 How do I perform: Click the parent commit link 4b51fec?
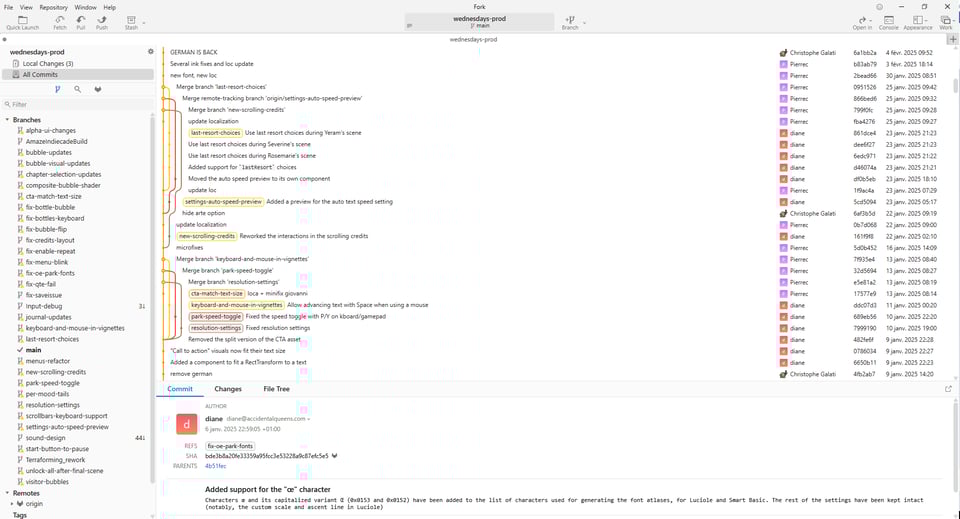point(216,466)
